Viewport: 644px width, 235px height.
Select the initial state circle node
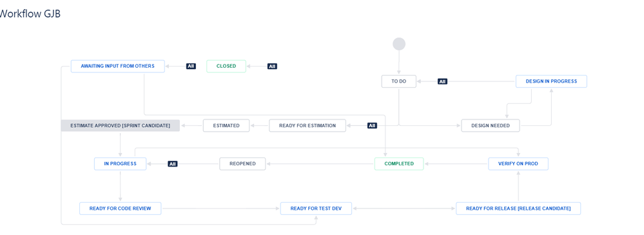click(399, 44)
